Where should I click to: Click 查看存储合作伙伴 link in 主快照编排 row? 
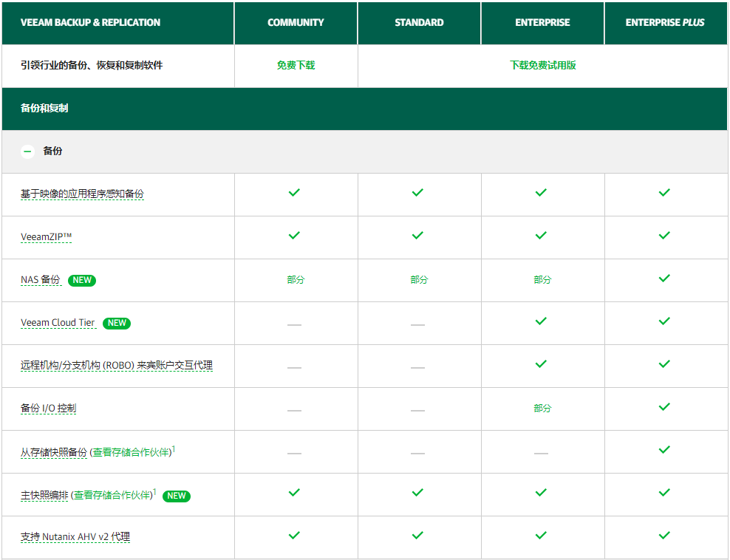(112, 495)
